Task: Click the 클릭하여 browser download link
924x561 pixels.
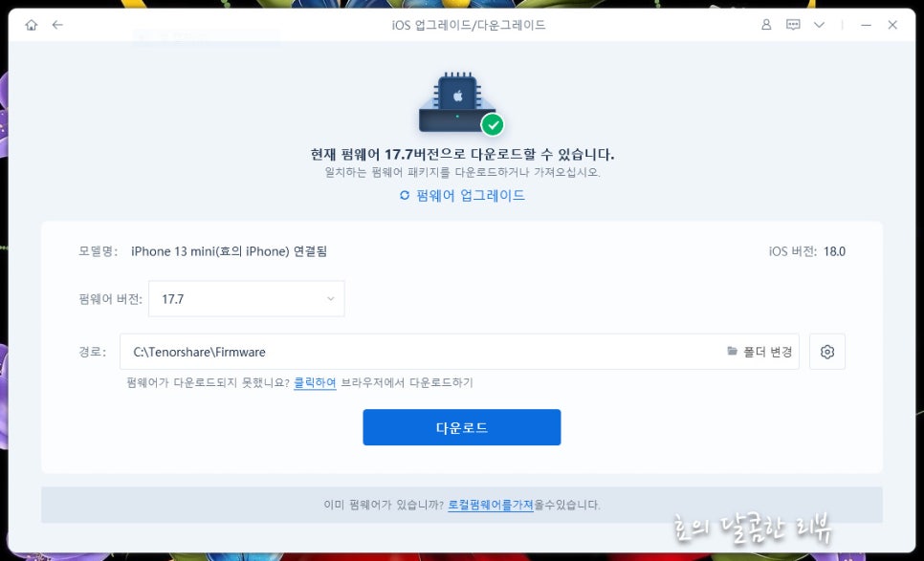Action: (x=314, y=382)
